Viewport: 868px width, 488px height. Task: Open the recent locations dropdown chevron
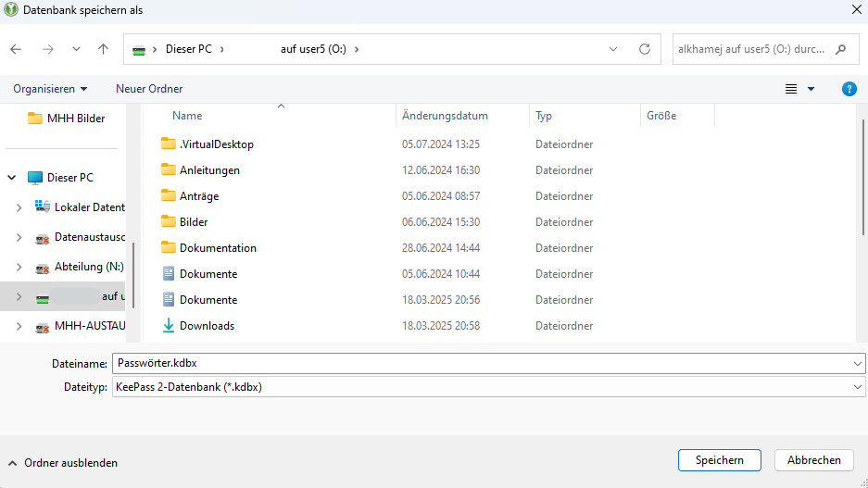click(76, 49)
